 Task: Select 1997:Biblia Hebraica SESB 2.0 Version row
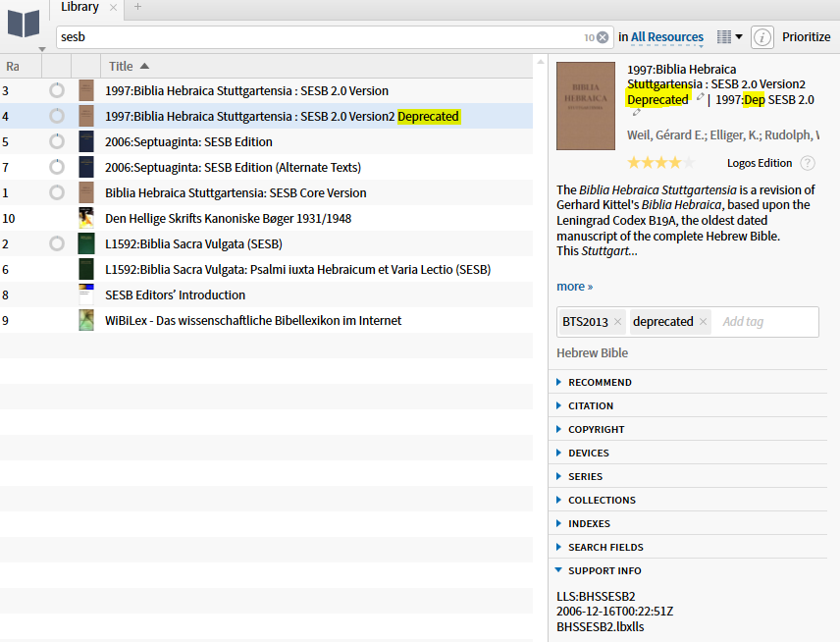pyautogui.click(x=266, y=90)
